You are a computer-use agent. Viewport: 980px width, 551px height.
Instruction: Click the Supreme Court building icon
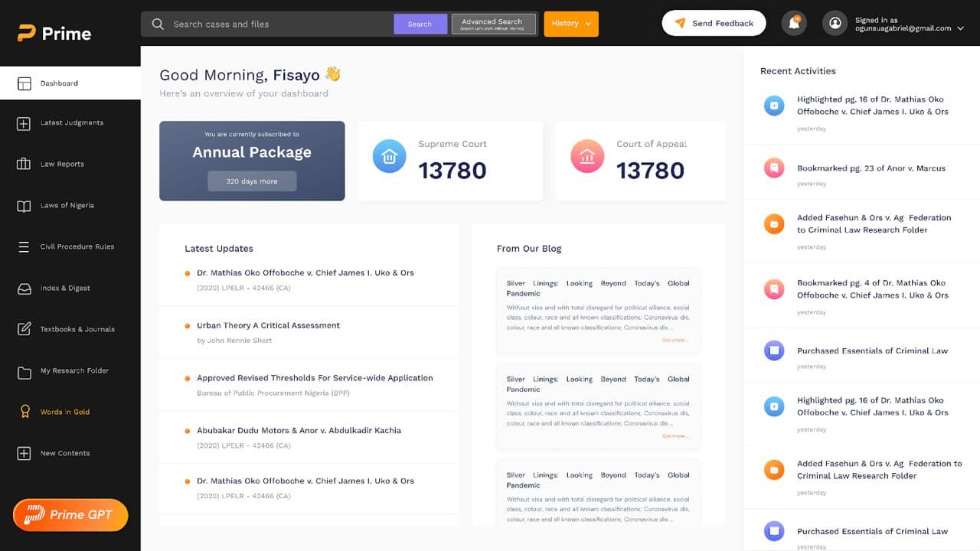click(x=389, y=156)
